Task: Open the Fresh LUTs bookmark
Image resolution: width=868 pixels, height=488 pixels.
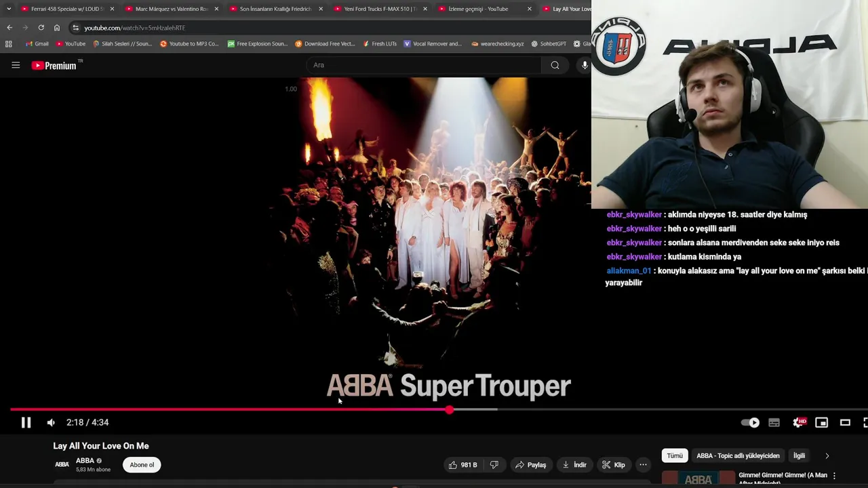Action: (380, 44)
